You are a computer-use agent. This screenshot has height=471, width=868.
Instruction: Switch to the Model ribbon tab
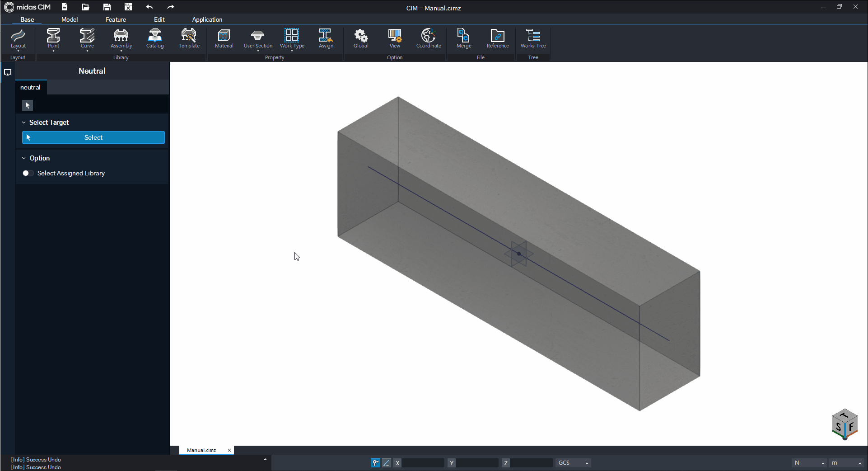pyautogui.click(x=70, y=19)
